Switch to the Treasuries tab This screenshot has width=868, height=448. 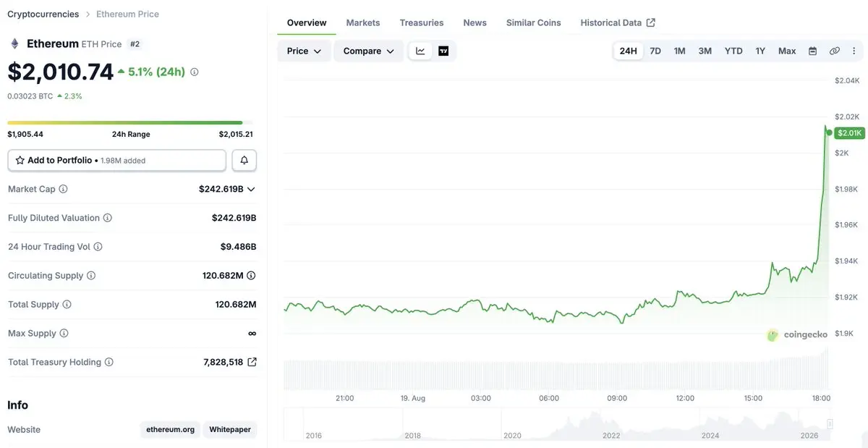pyautogui.click(x=422, y=22)
